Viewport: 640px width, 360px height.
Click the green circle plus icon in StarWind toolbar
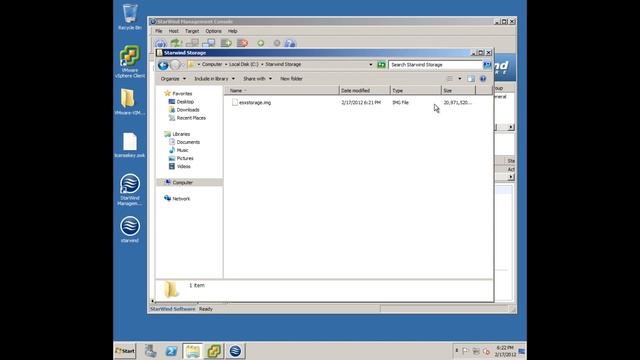click(260, 43)
